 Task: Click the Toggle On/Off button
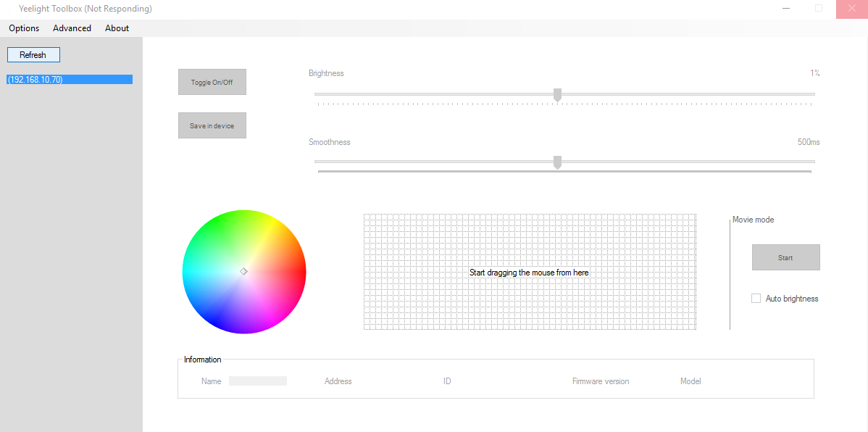(x=212, y=83)
